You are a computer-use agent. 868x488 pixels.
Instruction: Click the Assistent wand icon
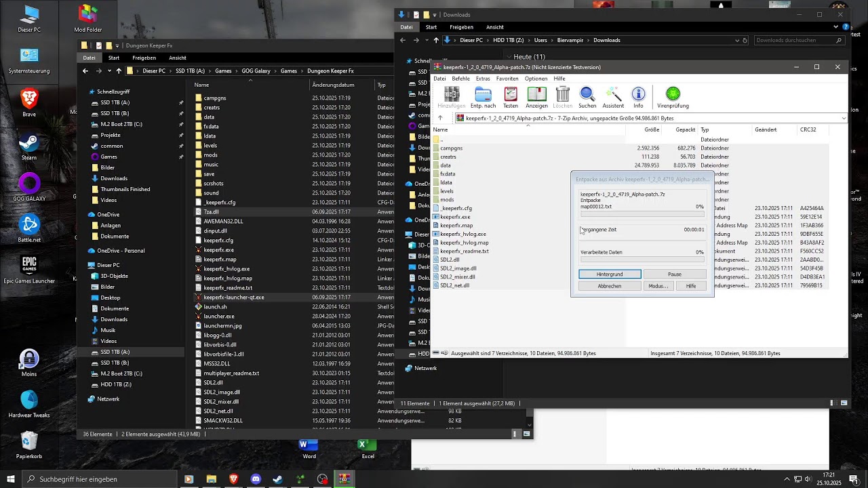(613, 98)
